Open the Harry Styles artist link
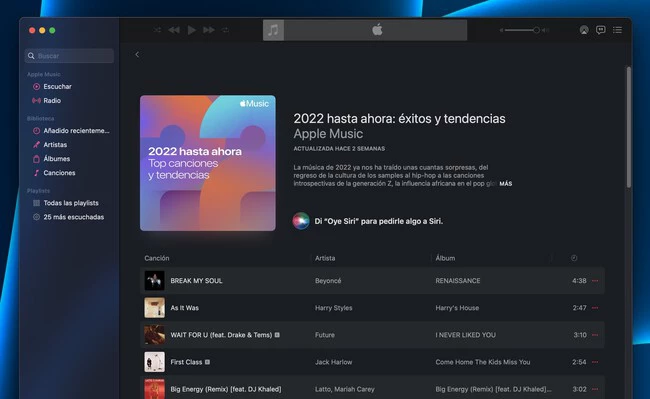The height and width of the screenshot is (399, 650). point(334,308)
